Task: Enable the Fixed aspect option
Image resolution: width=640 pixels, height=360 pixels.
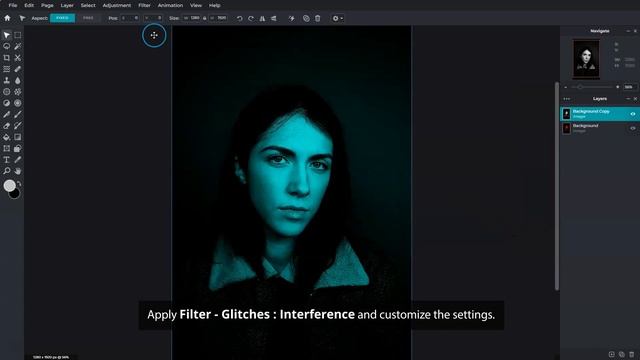Action: 62,18
